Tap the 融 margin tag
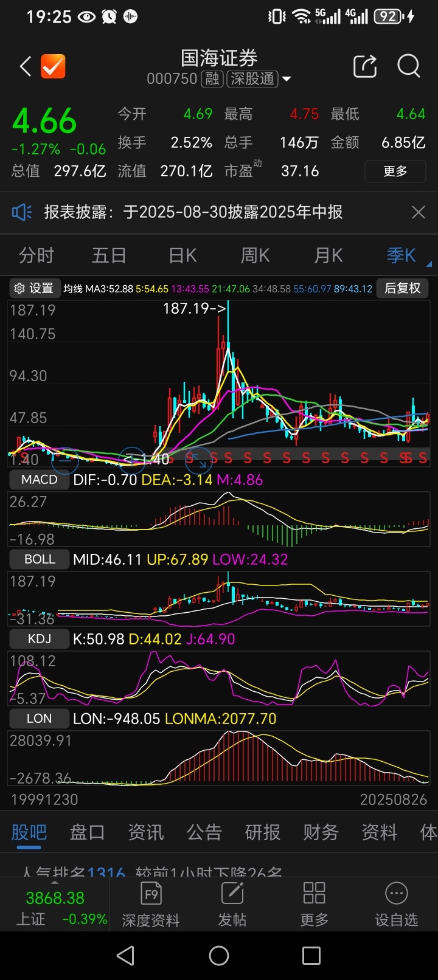Viewport: 438px width, 980px height. pos(212,79)
